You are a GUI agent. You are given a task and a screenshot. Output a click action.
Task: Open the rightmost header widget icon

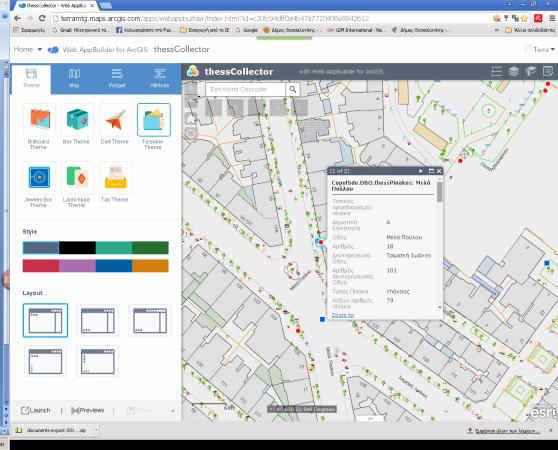coord(548,72)
